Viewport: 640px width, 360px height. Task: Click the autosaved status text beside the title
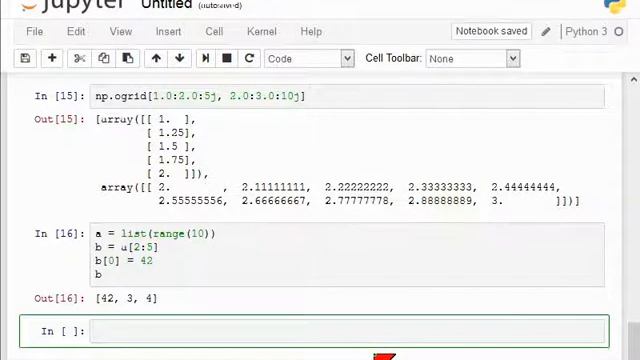click(x=220, y=6)
